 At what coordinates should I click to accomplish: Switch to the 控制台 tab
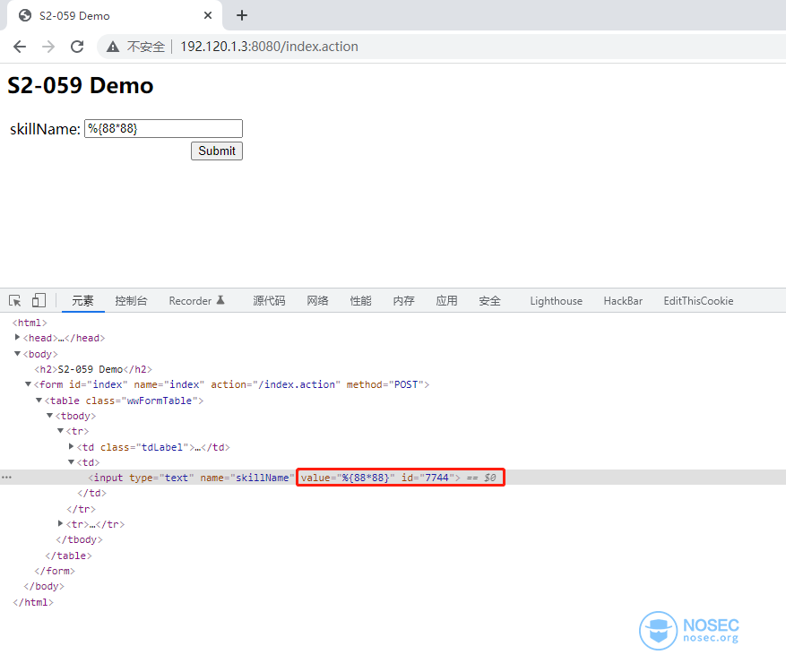coord(131,301)
